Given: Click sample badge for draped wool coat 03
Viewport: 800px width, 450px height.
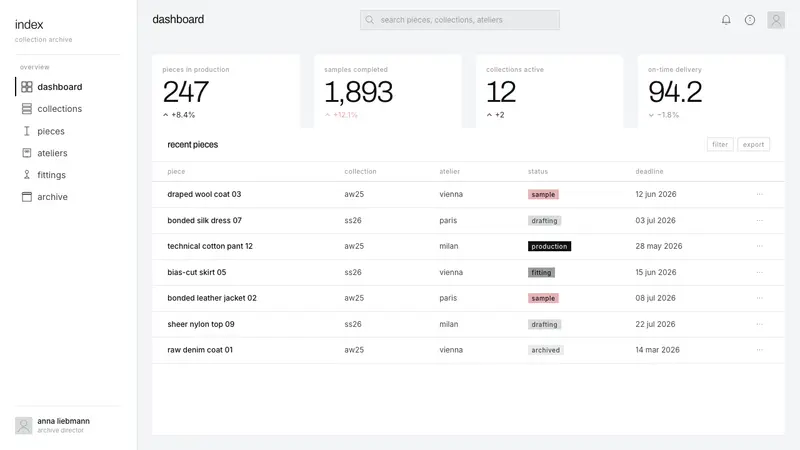Looking at the screenshot, I should tap(543, 194).
